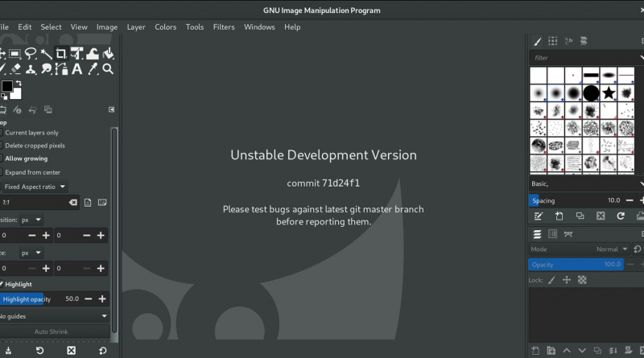The image size is (644, 358).
Task: Pick the Fuzzy Select magic wand tool
Action: 46,53
